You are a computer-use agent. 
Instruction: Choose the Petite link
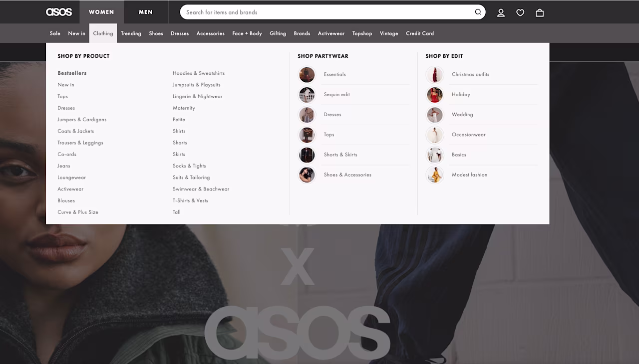179,120
